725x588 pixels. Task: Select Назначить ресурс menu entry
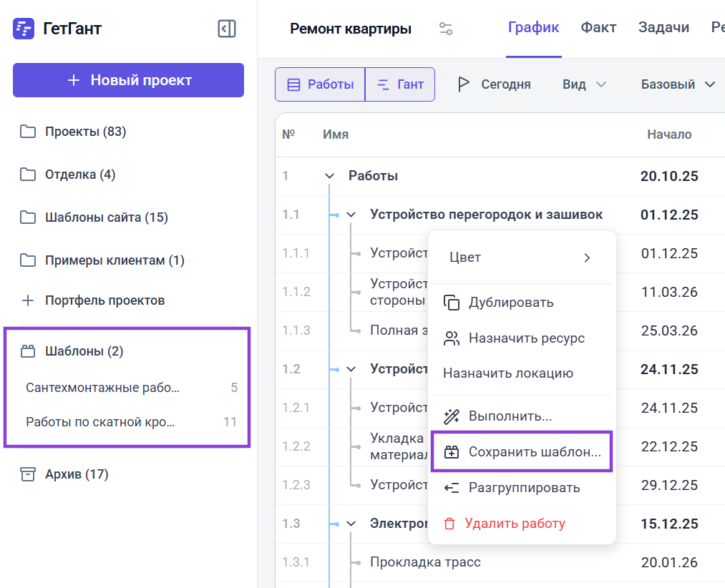(x=522, y=338)
